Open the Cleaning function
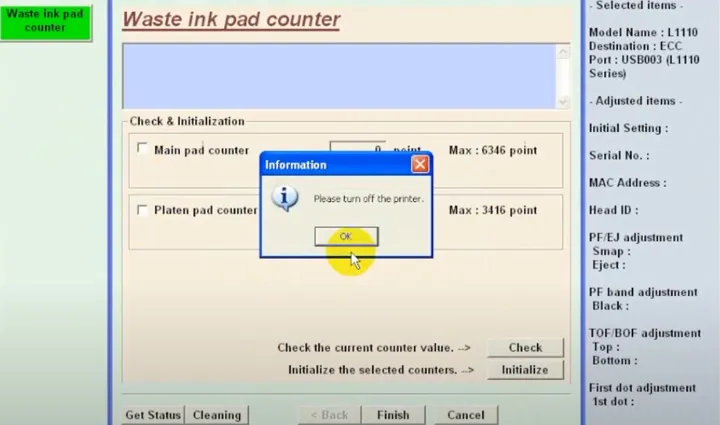Screen dimensions: 720x425 coord(217,415)
